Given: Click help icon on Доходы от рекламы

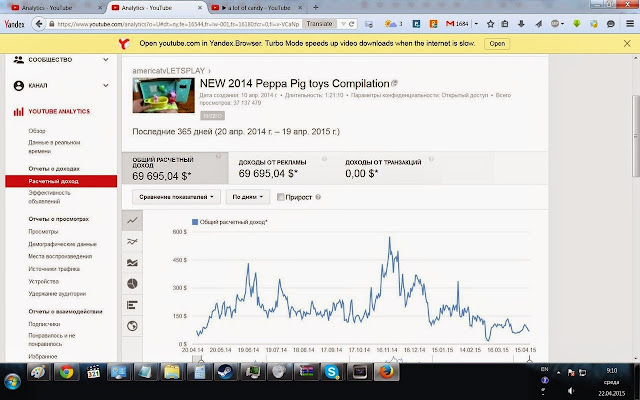Looking at the screenshot, I should pyautogui.click(x=324, y=159).
